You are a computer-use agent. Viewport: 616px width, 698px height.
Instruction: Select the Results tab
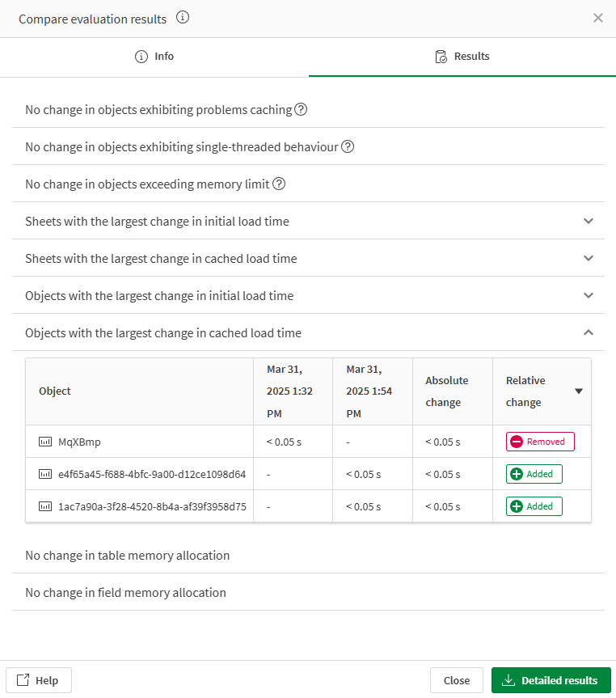click(462, 57)
